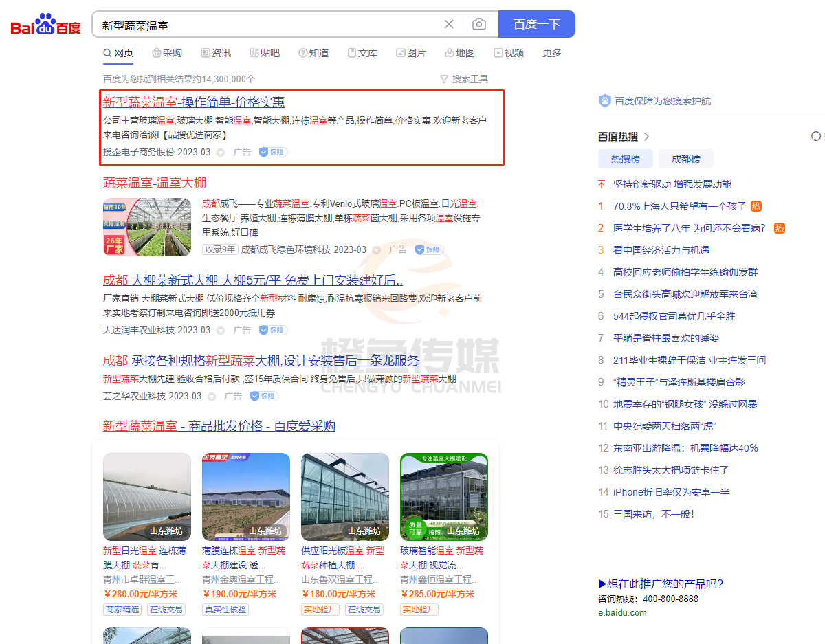Click 保障 badge on 成都成飞绿色环境科技 result
The height and width of the screenshot is (644, 825).
coord(429,249)
